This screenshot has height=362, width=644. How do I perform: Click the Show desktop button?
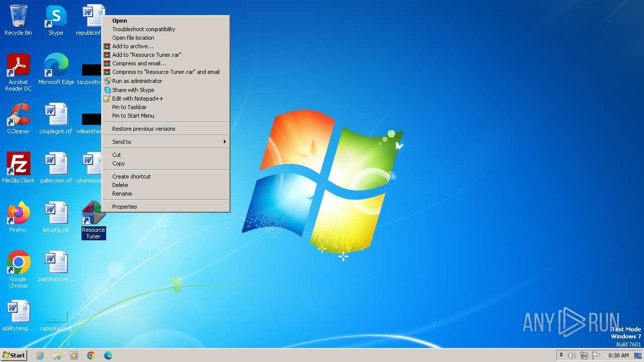(x=638, y=355)
